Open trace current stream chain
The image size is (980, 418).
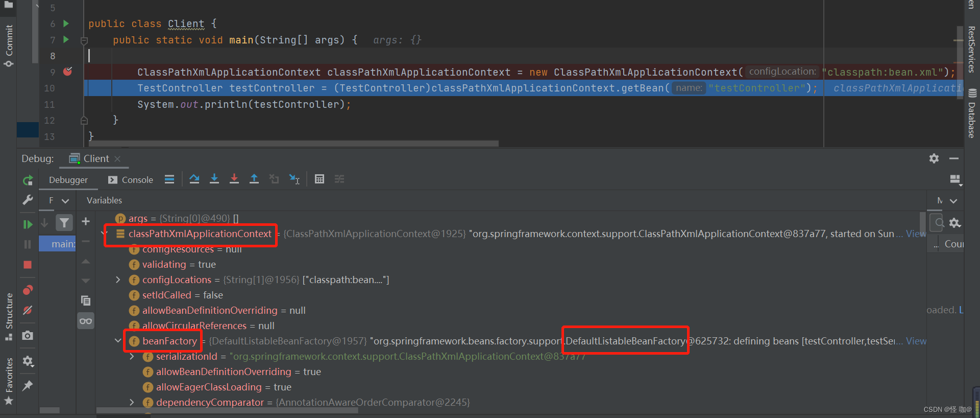click(339, 179)
